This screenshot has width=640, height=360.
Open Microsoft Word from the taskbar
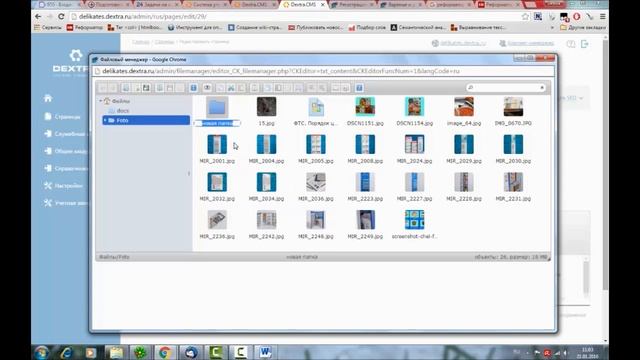pyautogui.click(x=265, y=352)
